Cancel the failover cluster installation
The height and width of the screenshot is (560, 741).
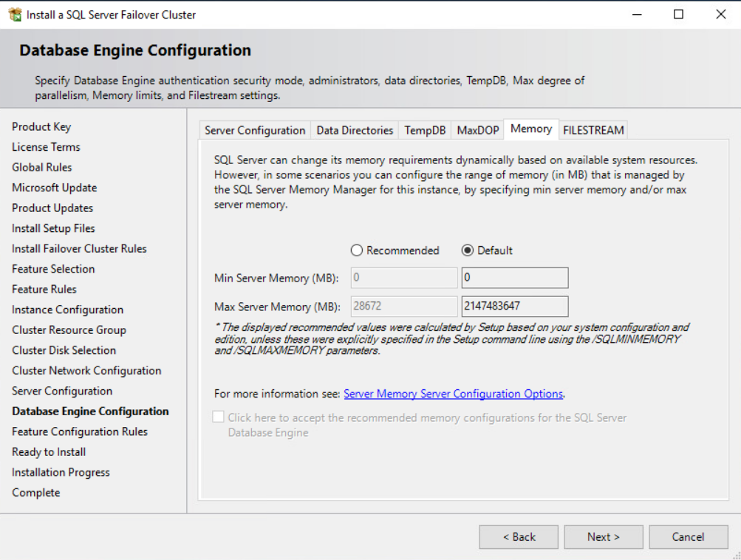coord(688,537)
